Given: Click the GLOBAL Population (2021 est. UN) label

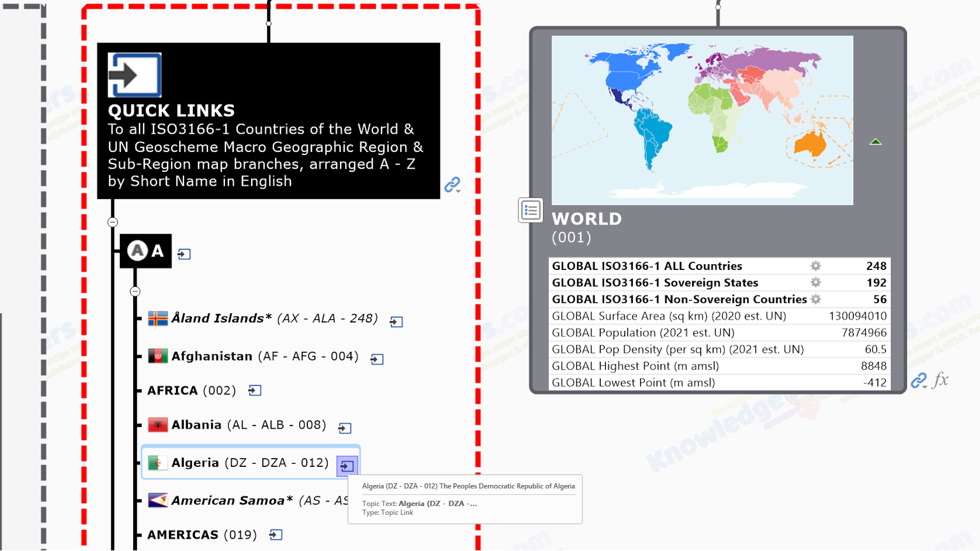Looking at the screenshot, I should [643, 333].
